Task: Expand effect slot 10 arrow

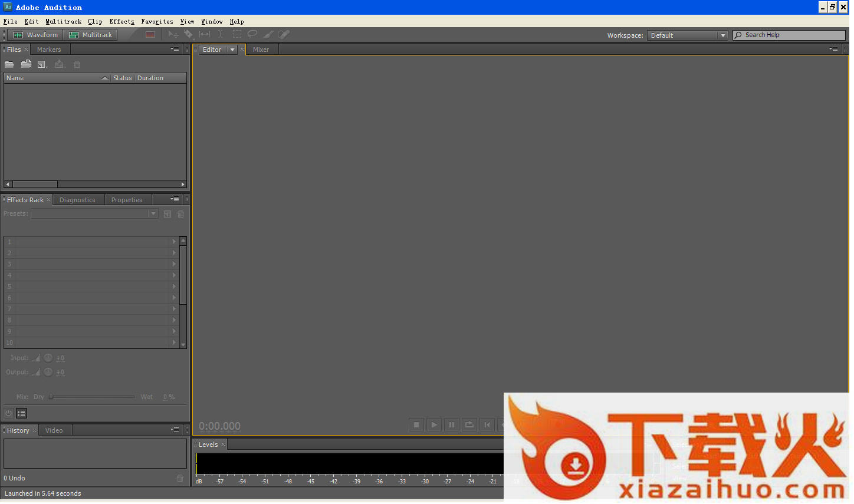Action: [174, 342]
